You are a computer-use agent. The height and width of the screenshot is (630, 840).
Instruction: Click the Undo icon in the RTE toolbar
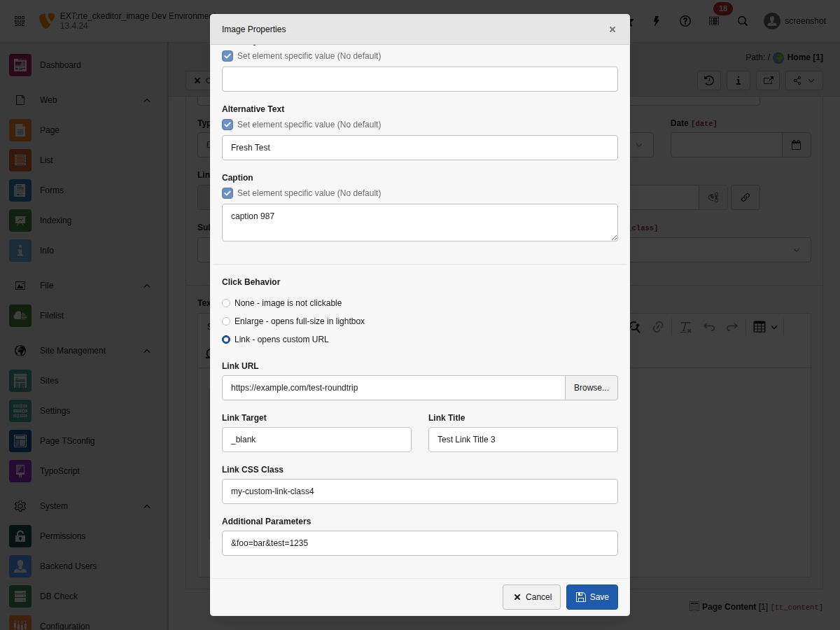tap(710, 327)
